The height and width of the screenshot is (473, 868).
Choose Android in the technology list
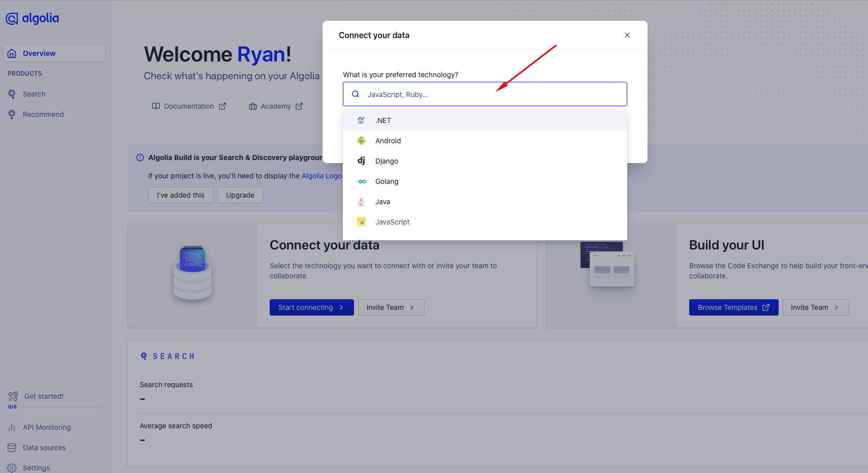coord(485,141)
